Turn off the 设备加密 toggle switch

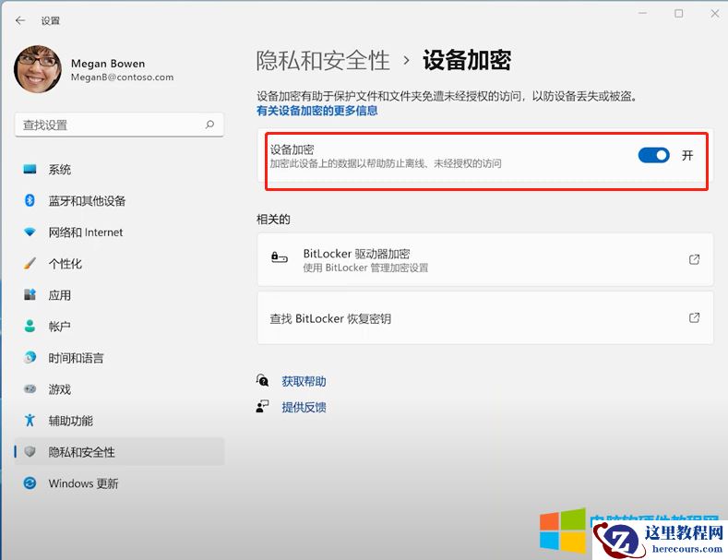pyautogui.click(x=653, y=155)
